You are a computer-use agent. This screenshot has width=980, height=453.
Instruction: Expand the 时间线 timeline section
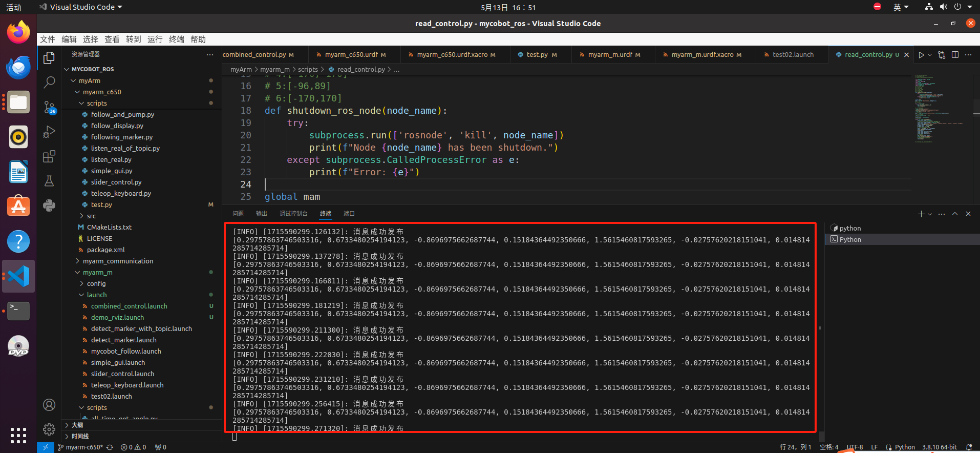(141, 437)
